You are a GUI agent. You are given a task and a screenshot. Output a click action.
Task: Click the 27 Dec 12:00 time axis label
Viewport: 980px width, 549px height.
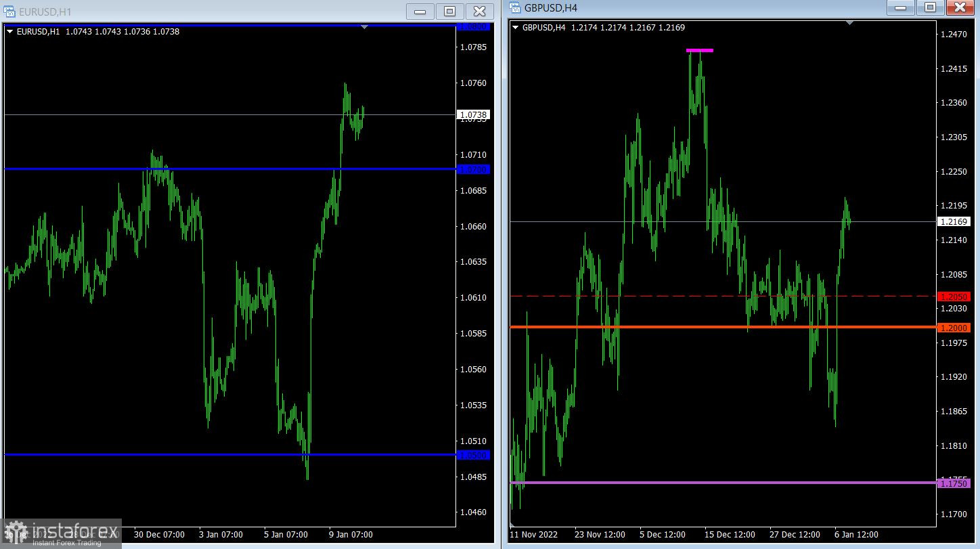pos(795,535)
